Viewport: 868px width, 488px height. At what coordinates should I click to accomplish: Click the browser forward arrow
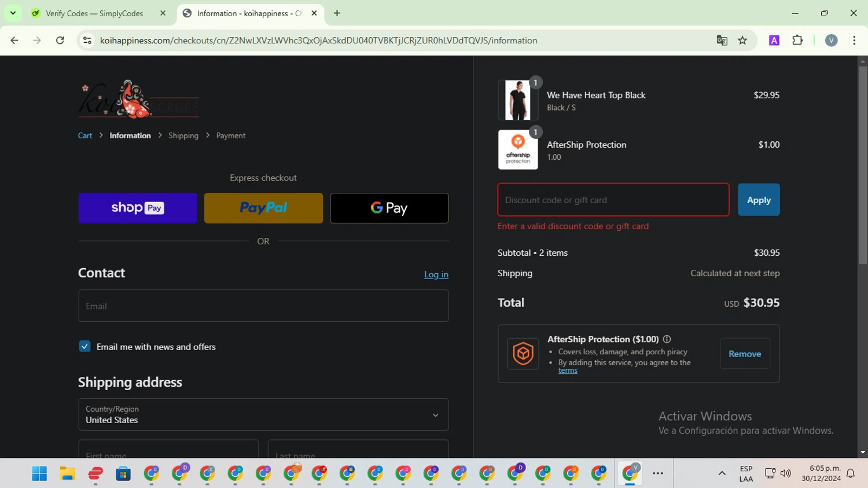pyautogui.click(x=37, y=41)
